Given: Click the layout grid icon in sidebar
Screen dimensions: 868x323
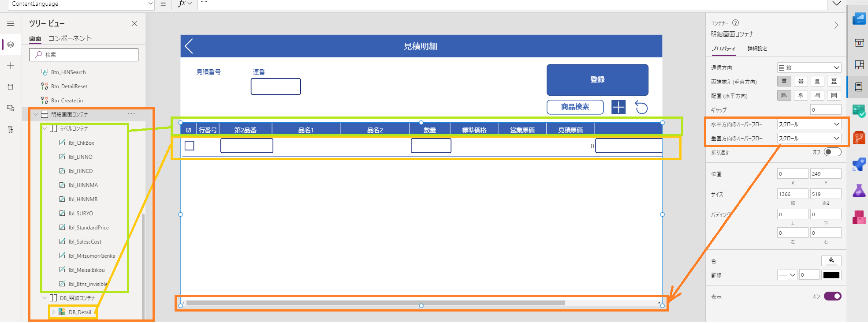Looking at the screenshot, I should (x=859, y=65).
